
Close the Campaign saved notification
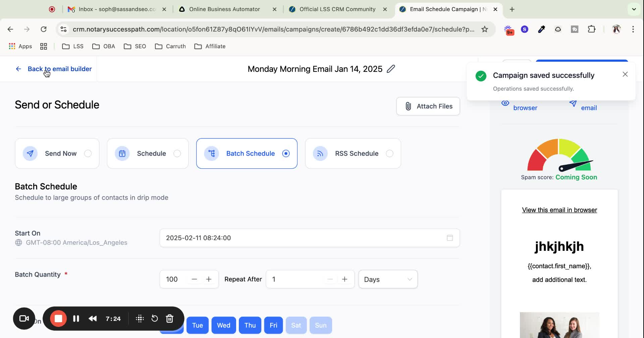point(625,74)
